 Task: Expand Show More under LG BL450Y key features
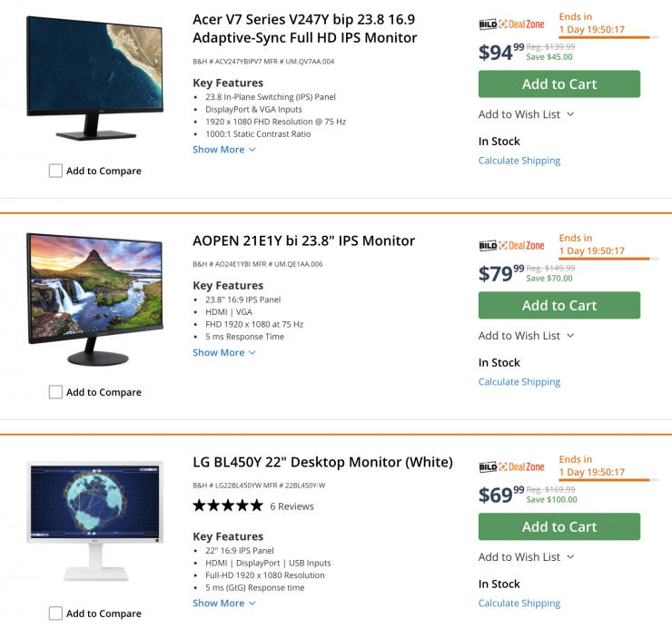coord(224,604)
